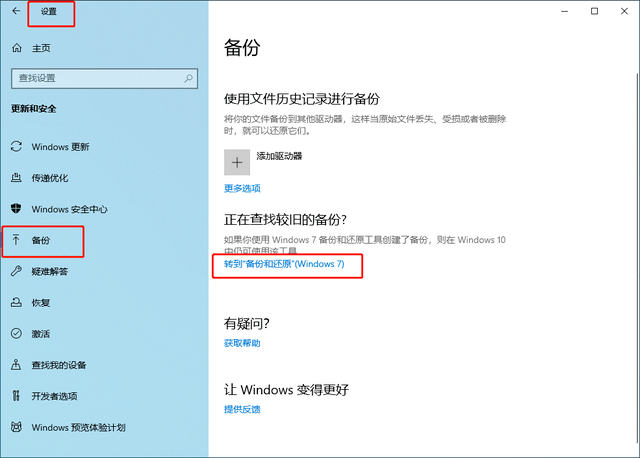The image size is (640, 458).
Task: Select Windows 更新 sidebar item
Action: click(x=60, y=147)
